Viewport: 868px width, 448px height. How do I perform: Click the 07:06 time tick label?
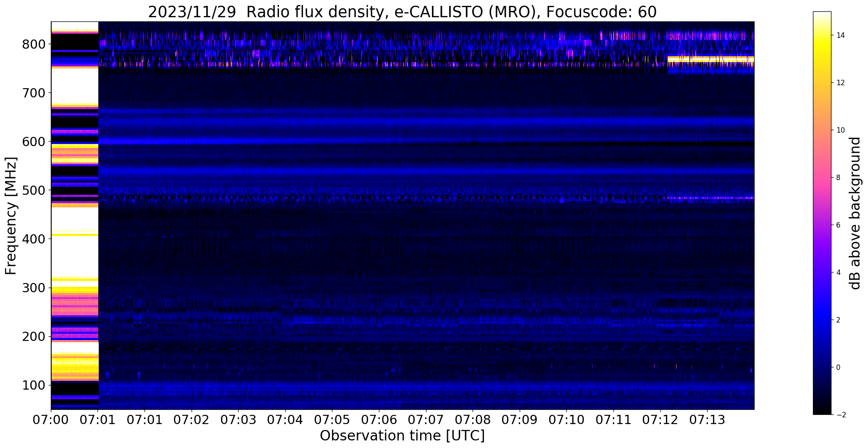[379, 420]
